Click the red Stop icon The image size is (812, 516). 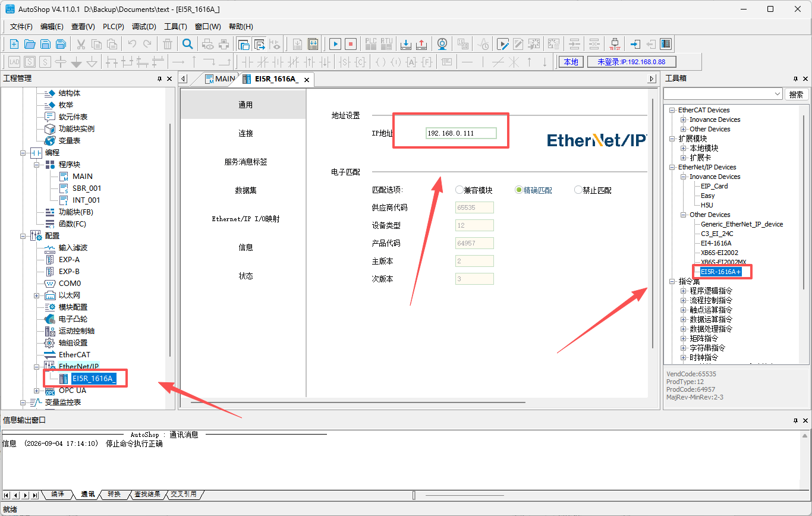pyautogui.click(x=351, y=44)
